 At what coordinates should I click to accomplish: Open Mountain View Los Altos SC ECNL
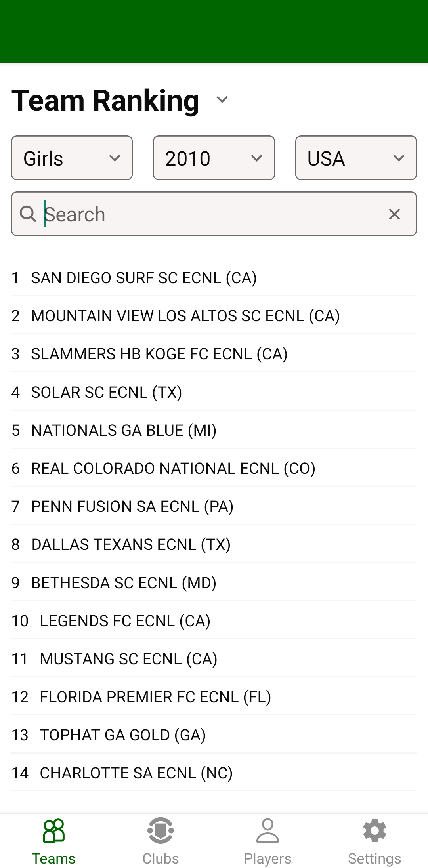click(x=214, y=316)
